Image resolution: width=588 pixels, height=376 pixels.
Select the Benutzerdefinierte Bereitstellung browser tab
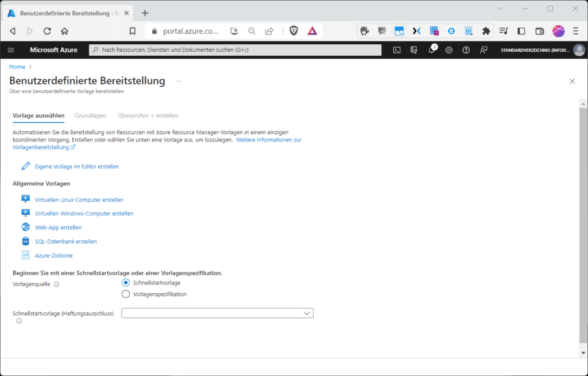69,13
